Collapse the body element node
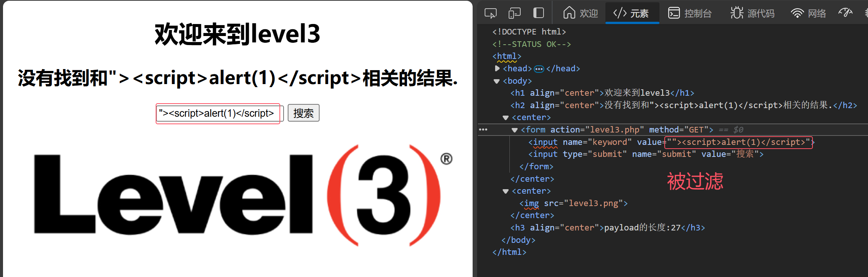868x277 pixels. point(497,81)
